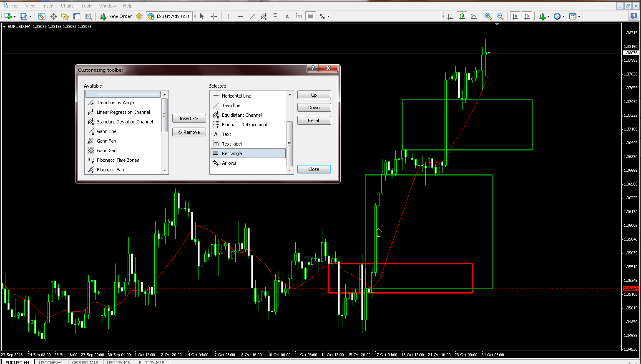Click the New Order button
The image size is (641, 364).
(x=116, y=16)
